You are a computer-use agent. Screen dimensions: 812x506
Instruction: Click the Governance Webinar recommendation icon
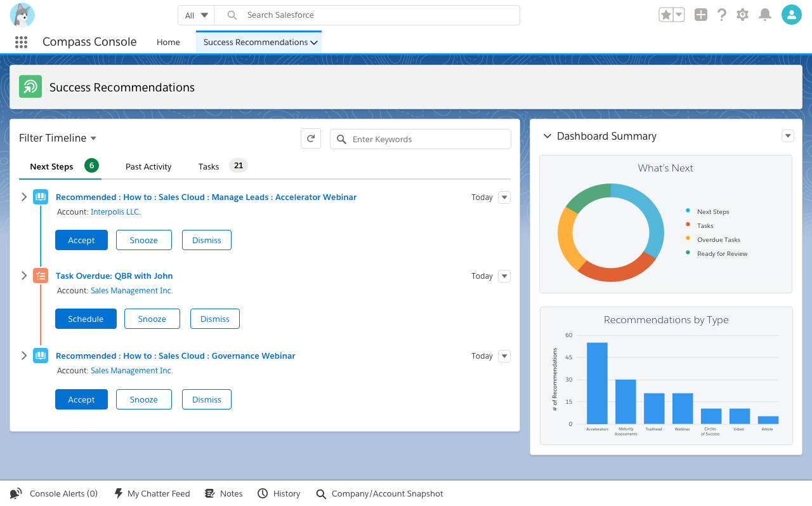[41, 356]
